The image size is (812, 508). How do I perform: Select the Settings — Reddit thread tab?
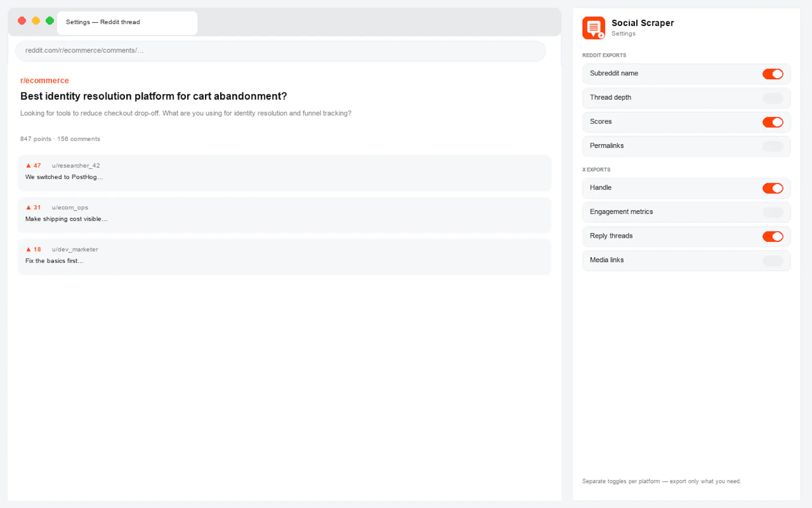tap(127, 23)
